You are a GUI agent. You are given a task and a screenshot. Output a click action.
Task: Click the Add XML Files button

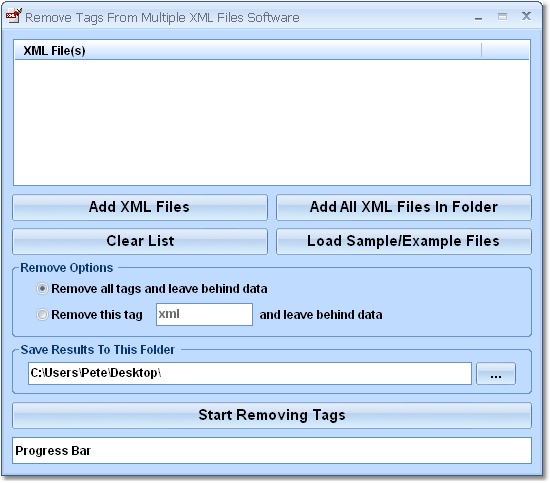click(140, 207)
